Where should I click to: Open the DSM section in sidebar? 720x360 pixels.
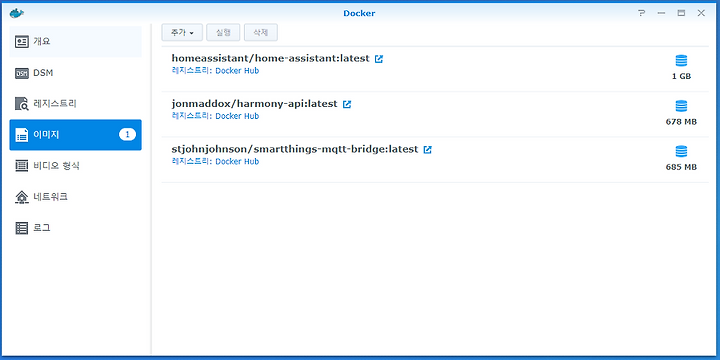[x=75, y=73]
